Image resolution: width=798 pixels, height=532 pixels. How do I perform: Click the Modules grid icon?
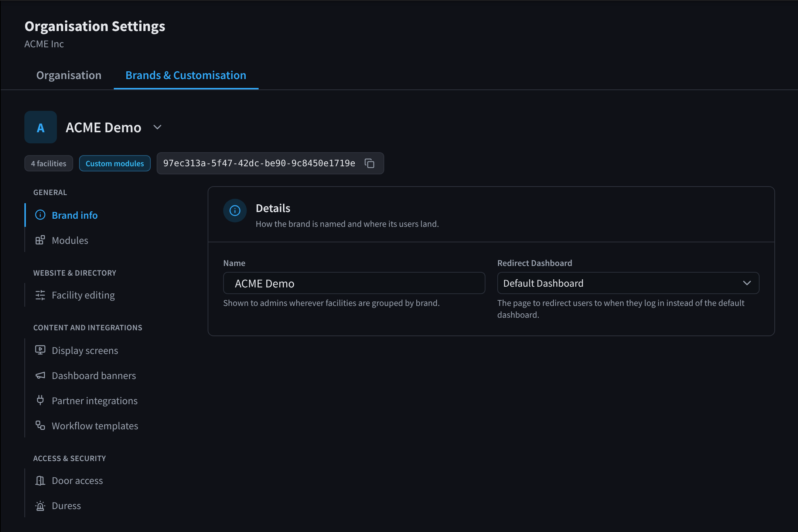[40, 240]
